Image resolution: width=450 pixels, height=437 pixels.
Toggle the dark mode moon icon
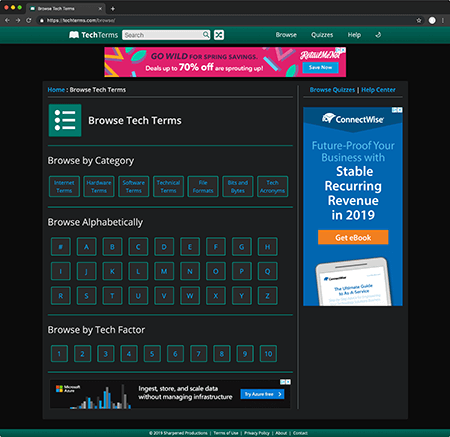378,35
